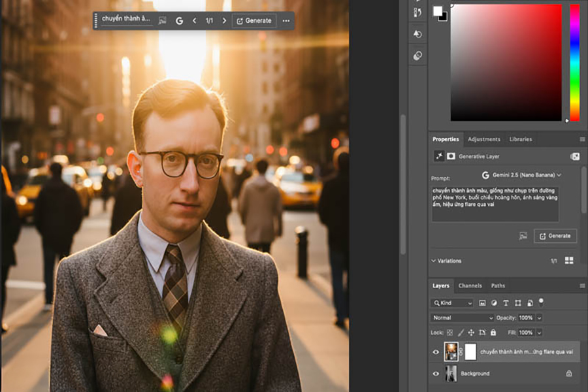The width and height of the screenshot is (588, 392).
Task: Click the type layer filter icon
Action: 506,303
